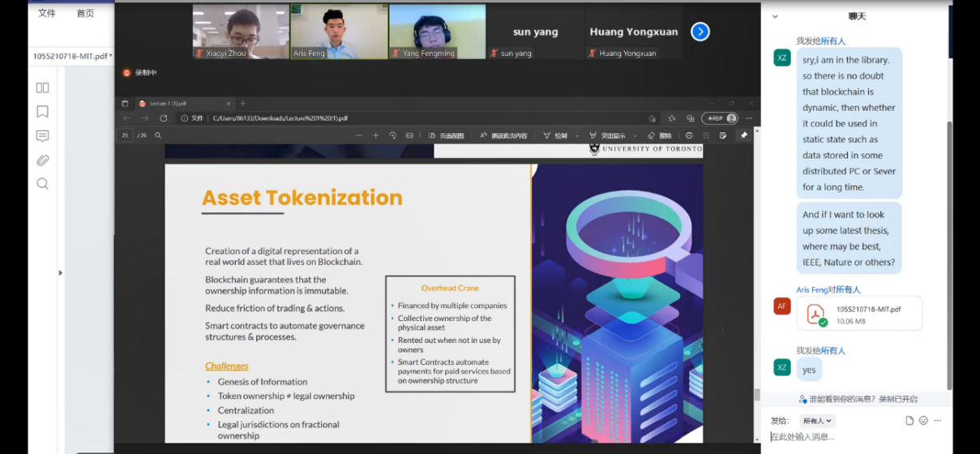Screen dimensions: 980x454
Task: Open the 所有人 recipient dropdown
Action: tap(817, 421)
